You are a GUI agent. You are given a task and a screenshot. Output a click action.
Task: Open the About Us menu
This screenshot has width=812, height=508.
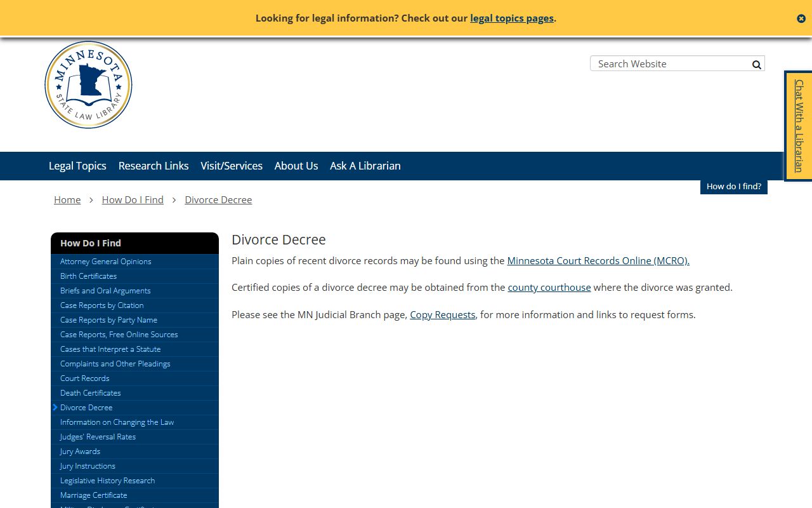[x=296, y=166]
